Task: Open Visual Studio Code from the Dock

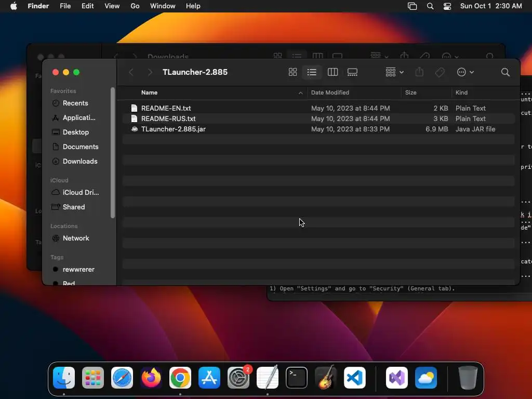Action: tap(355, 378)
